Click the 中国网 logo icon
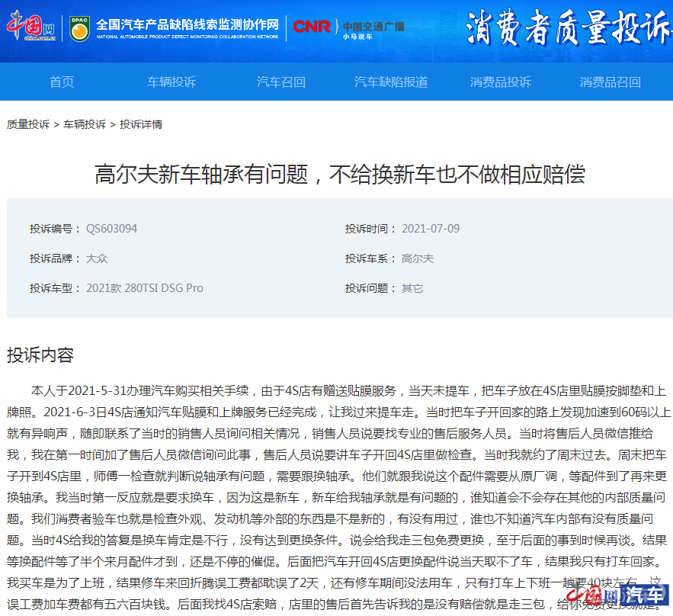This screenshot has width=673, height=616. (x=31, y=26)
